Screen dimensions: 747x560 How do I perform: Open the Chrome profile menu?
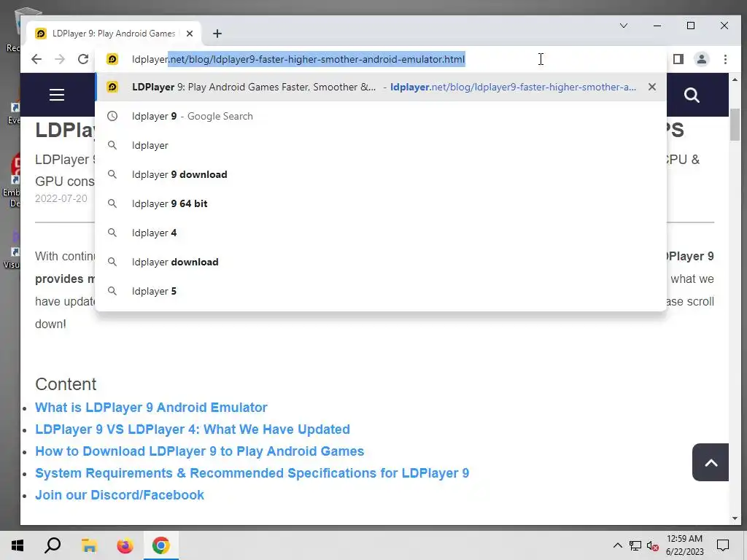701,59
